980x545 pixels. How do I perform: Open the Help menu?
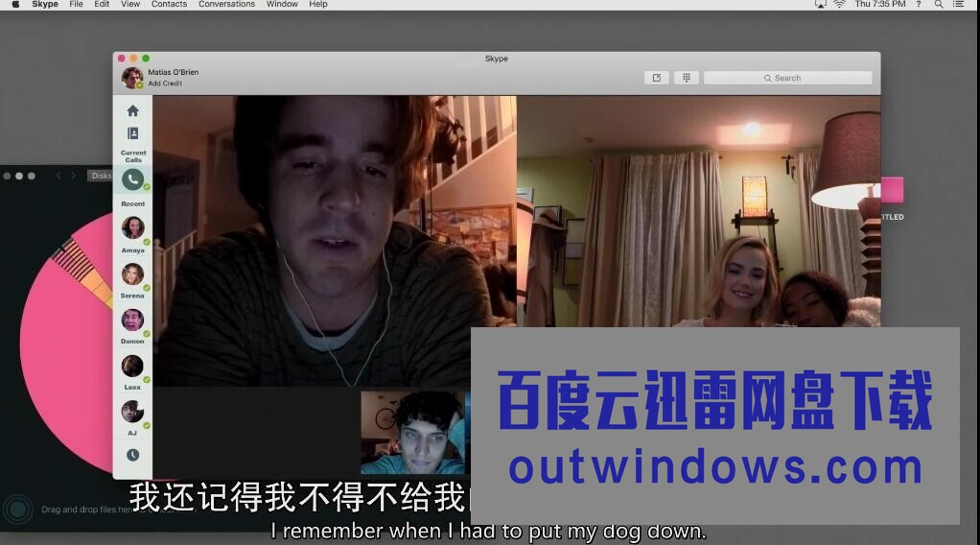pyautogui.click(x=318, y=4)
